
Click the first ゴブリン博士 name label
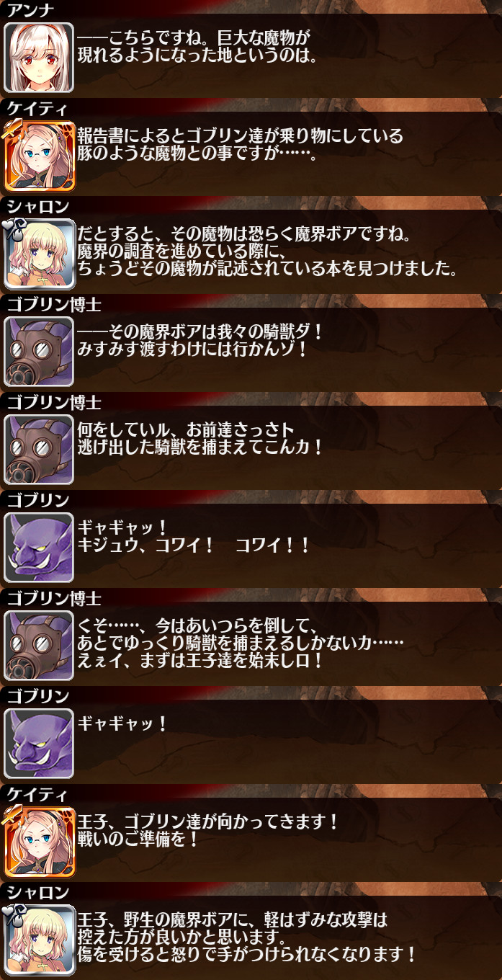click(x=53, y=303)
